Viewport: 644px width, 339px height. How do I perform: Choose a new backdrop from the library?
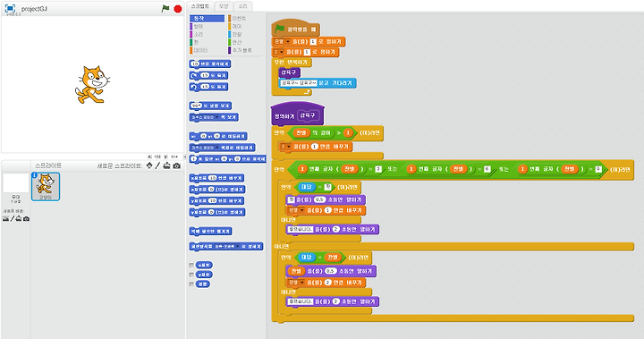(5, 218)
